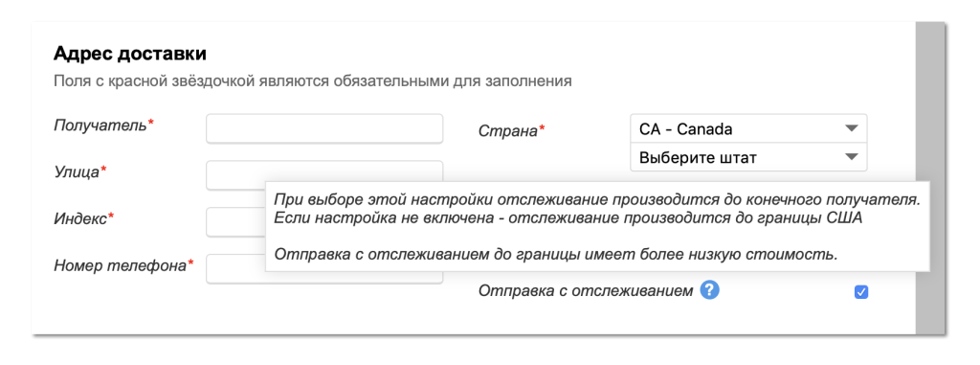Click the tracking explanation tooltip text
Viewport: 980px width, 365px height.
597,227
